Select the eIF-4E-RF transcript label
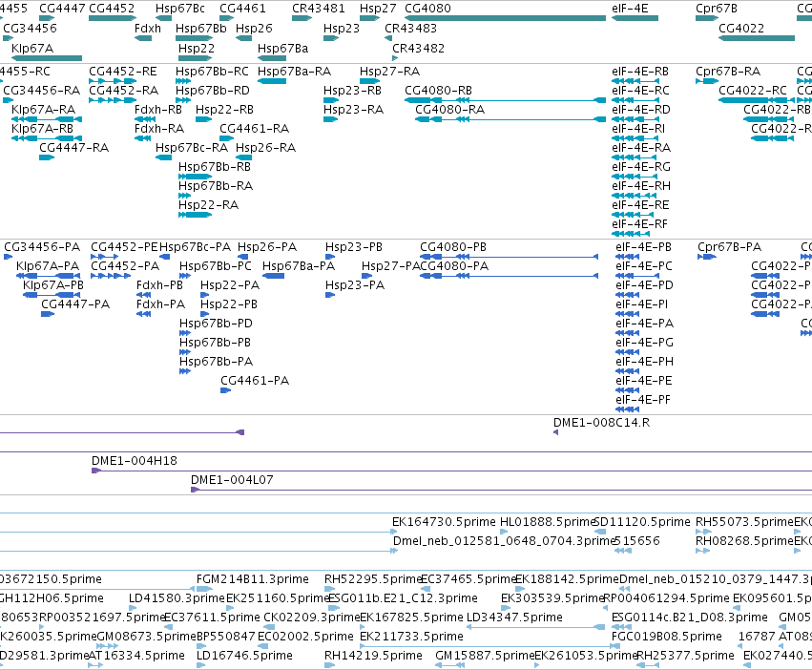This screenshot has width=812, height=670. [639, 224]
